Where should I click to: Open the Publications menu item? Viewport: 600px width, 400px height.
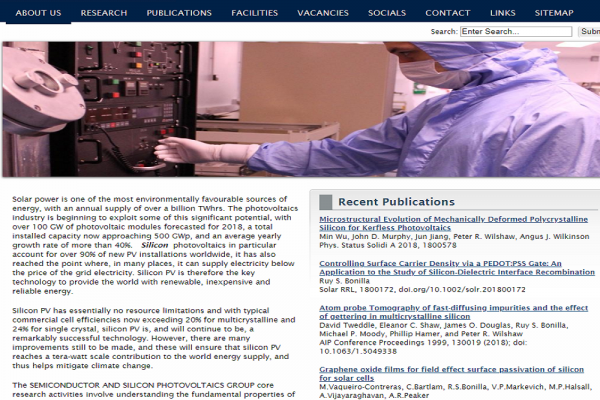179,13
